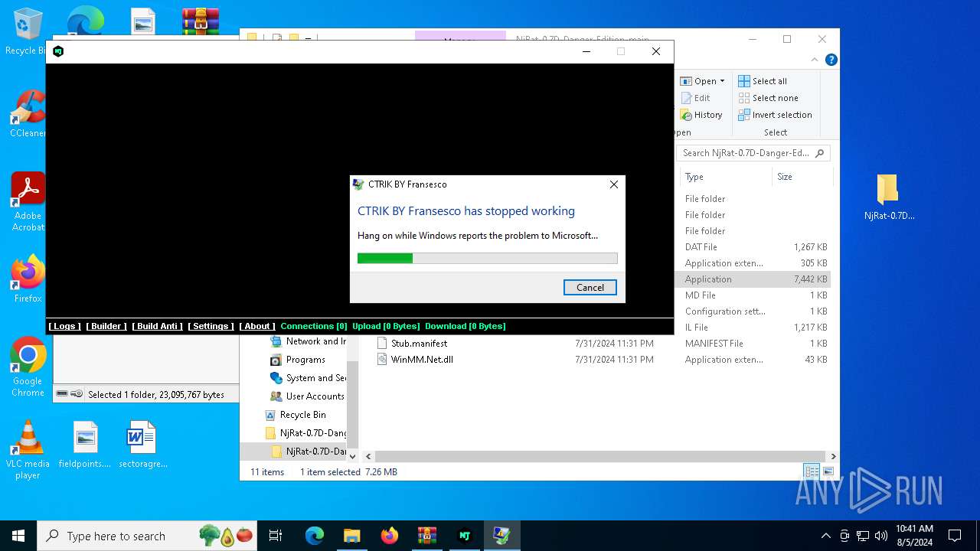The height and width of the screenshot is (551, 980).
Task: Switch to large icons view in Explorer
Action: tap(828, 471)
